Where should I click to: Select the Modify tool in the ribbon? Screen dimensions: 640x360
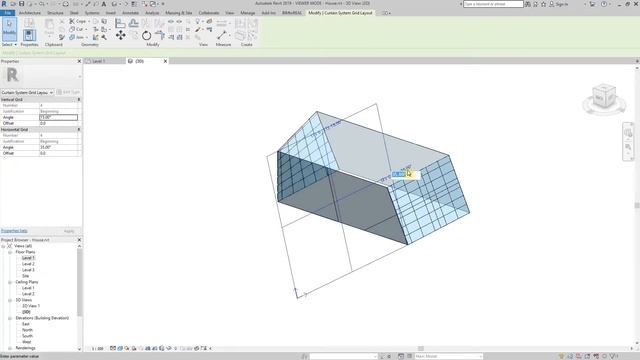click(x=9, y=28)
